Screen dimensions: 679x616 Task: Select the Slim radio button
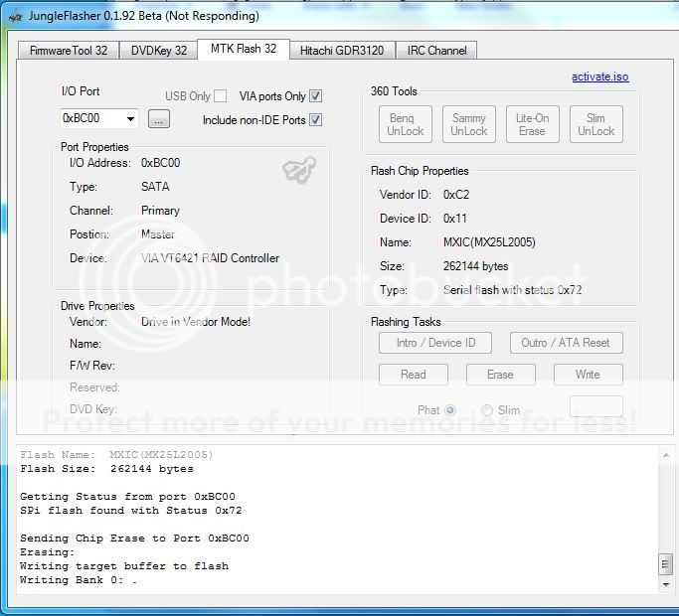(x=487, y=410)
